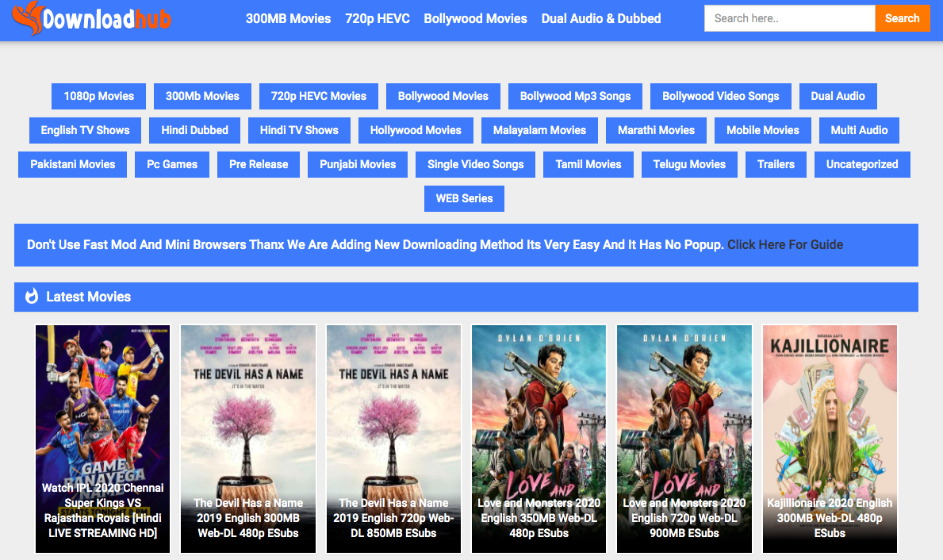Viewport: 943px width, 560px height.
Task: Open the Telugu Movies category
Action: coord(689,164)
